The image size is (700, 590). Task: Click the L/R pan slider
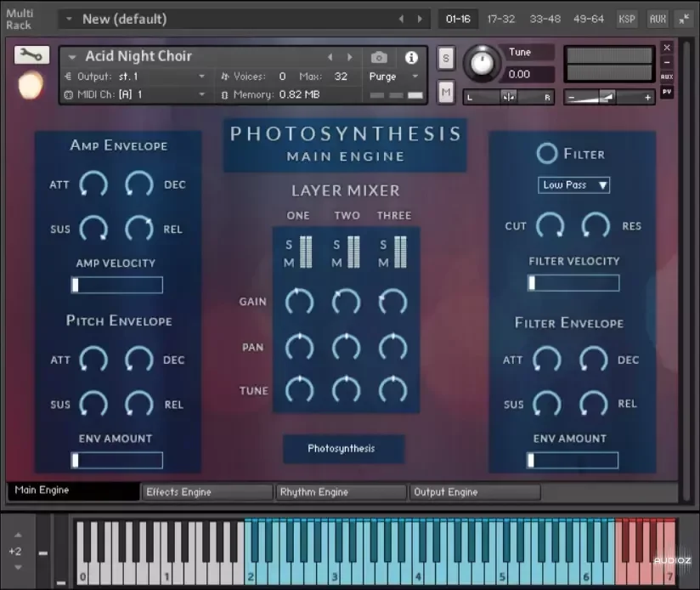tap(509, 97)
